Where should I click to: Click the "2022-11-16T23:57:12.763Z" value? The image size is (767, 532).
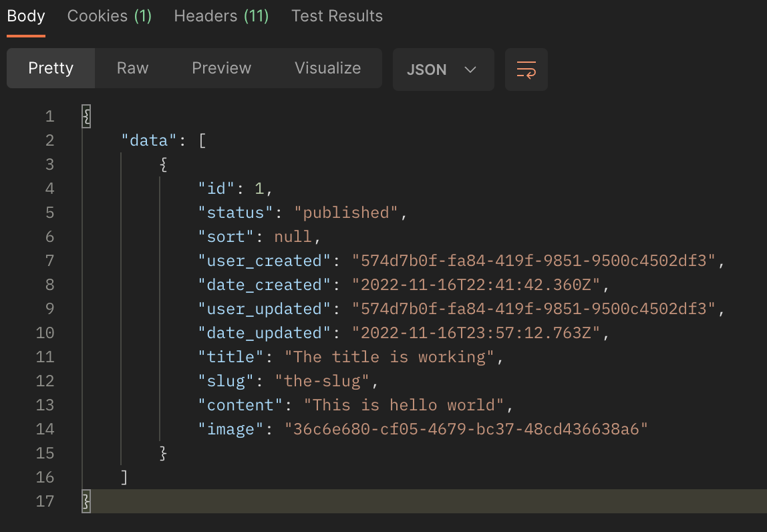[x=476, y=333]
